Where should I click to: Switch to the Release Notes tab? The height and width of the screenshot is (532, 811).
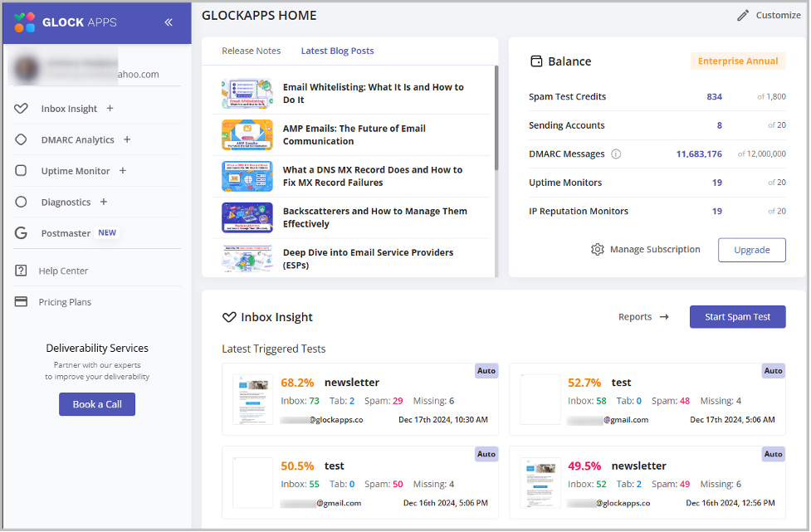coord(251,51)
